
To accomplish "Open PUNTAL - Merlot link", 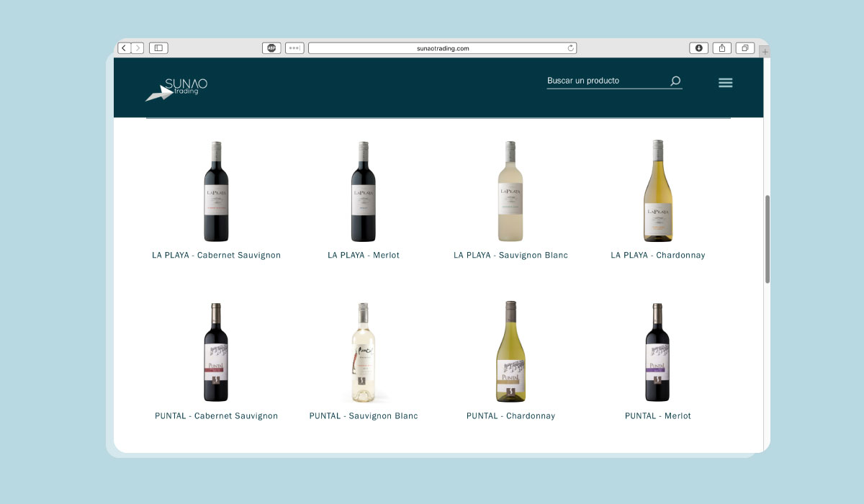I will click(x=658, y=416).
